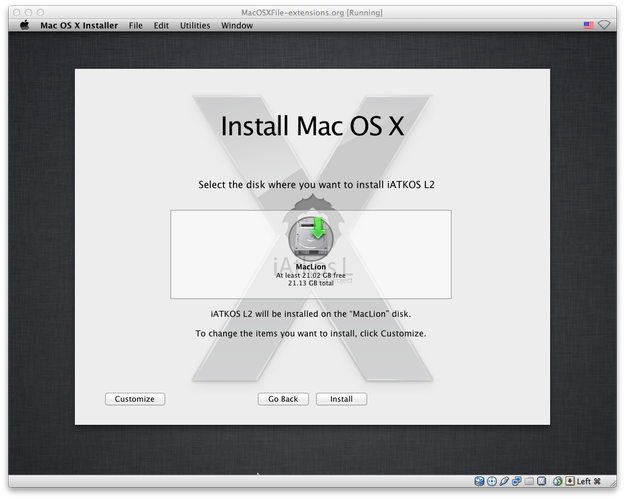This screenshot has width=625, height=499.
Task: Click the 'Install Mac OS X' heading
Action: click(312, 126)
